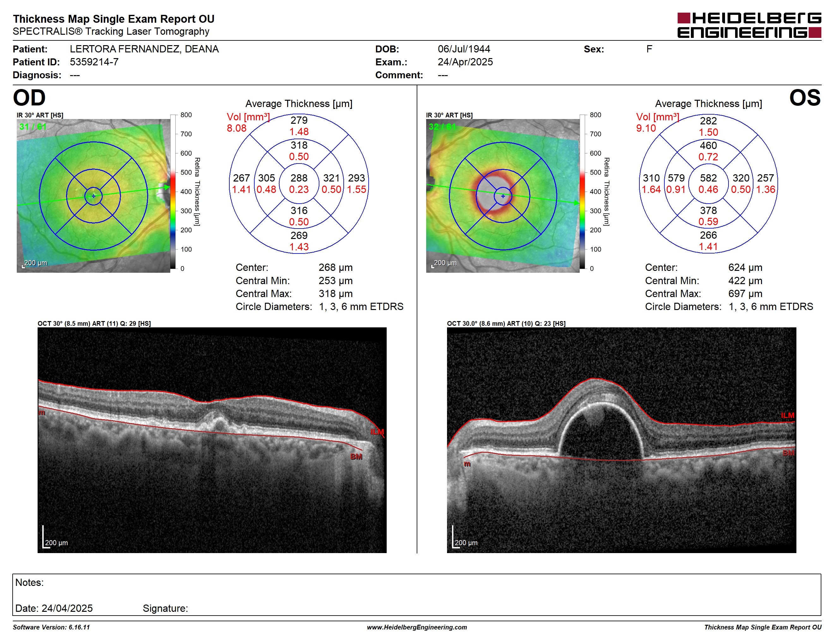
Task: Click OD scan counter 31 / 61
Action: coord(33,127)
